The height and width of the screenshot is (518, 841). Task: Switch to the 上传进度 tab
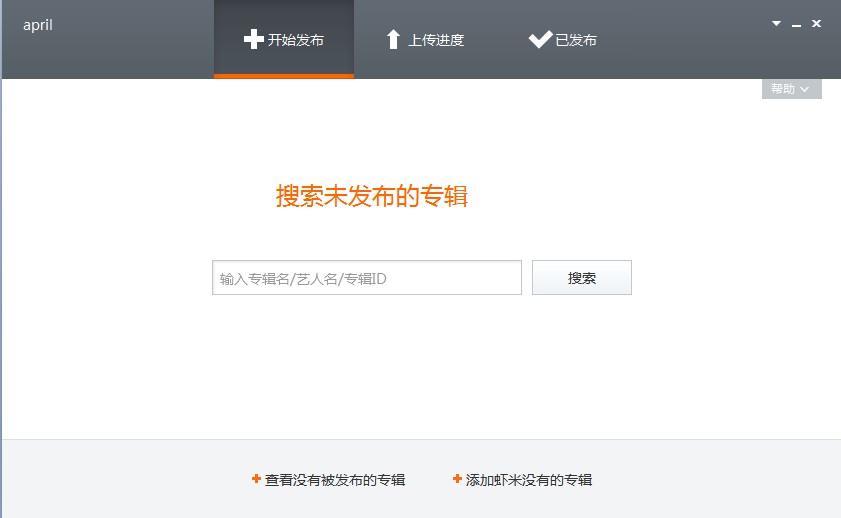(425, 39)
